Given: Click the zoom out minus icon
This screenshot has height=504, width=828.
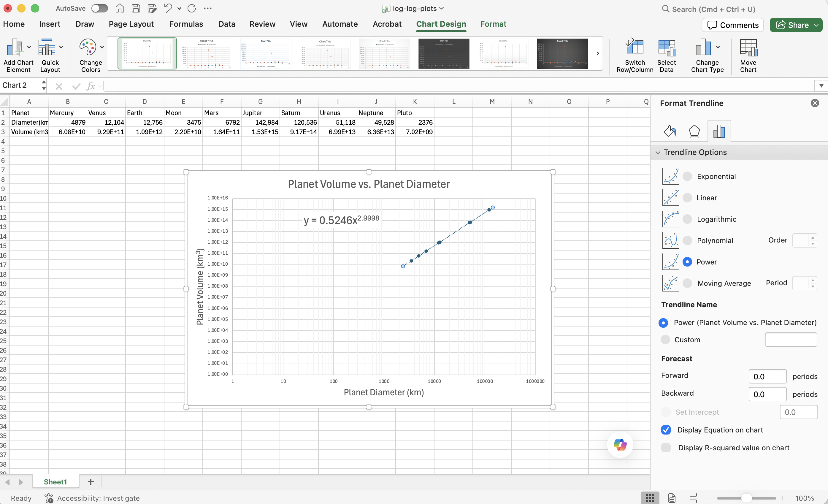Looking at the screenshot, I should [710, 498].
